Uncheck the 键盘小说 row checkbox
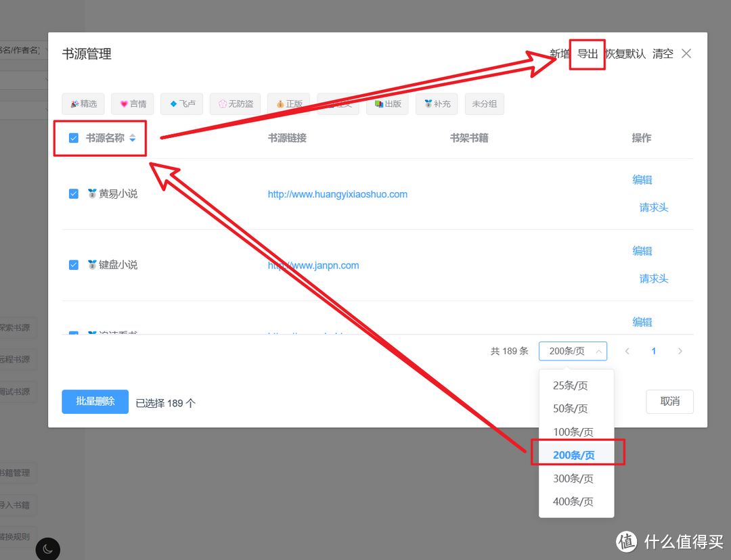The image size is (731, 560). (x=74, y=264)
